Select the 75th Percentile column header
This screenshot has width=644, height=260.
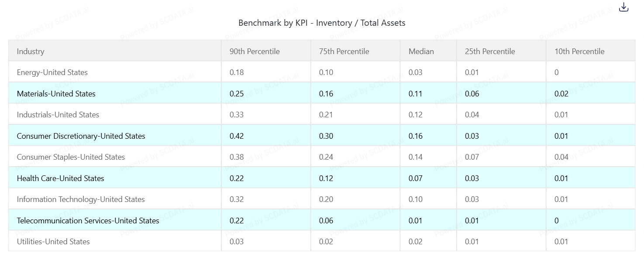pyautogui.click(x=344, y=51)
